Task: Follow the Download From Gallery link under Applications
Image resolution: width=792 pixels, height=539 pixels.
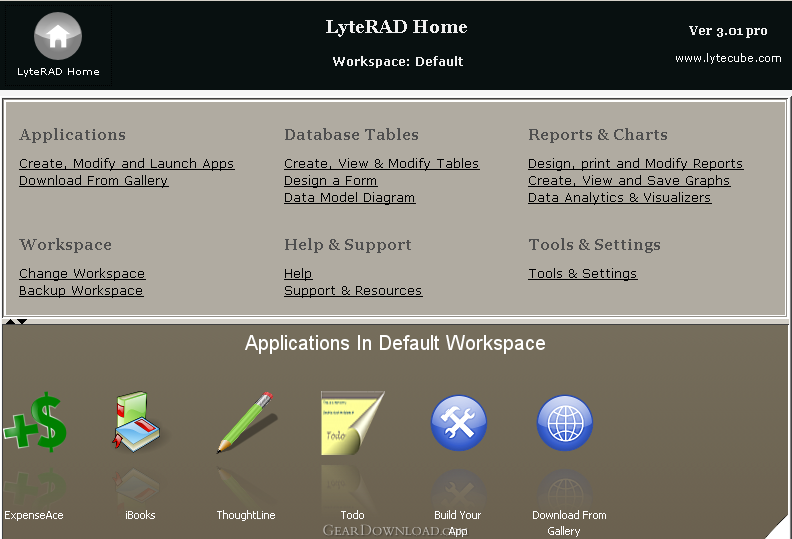Action: (93, 181)
